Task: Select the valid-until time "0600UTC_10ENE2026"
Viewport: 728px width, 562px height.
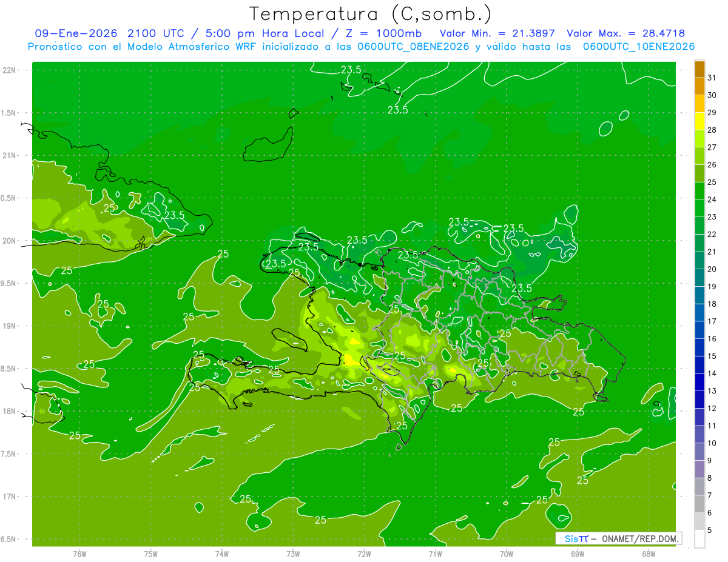Action: click(639, 47)
